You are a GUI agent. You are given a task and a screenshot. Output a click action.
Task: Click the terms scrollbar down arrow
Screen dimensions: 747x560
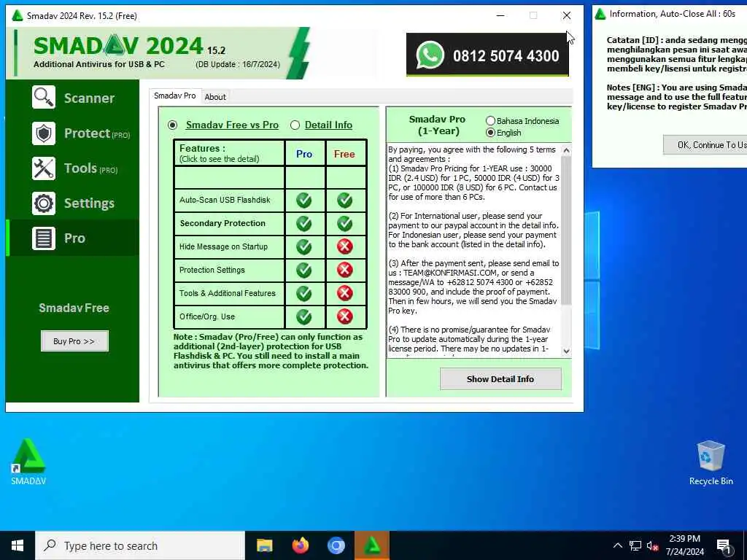pos(566,351)
